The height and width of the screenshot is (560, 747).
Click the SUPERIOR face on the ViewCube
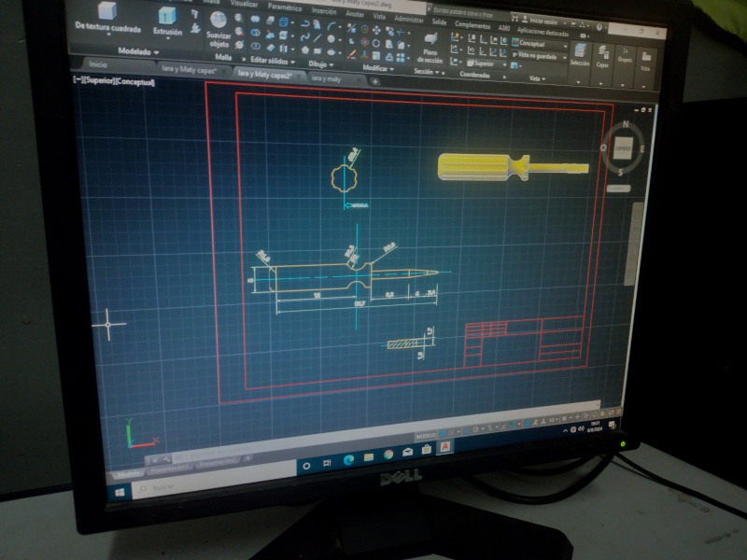[623, 148]
